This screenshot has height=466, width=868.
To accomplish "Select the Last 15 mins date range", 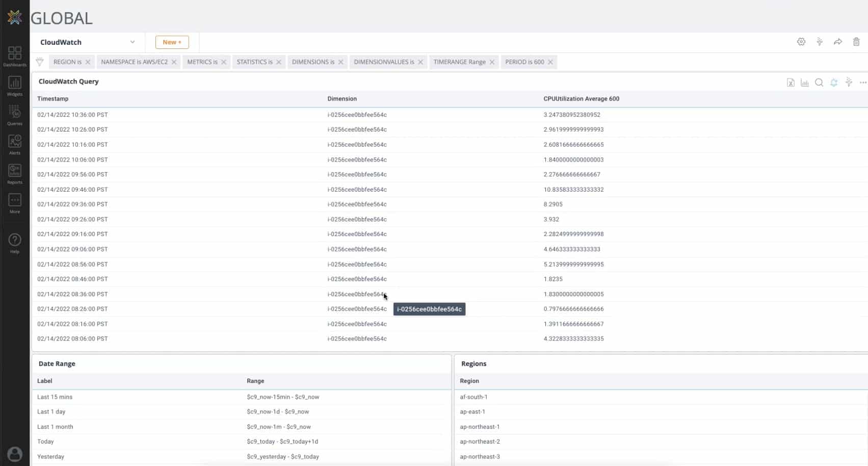I will pos(242,397).
